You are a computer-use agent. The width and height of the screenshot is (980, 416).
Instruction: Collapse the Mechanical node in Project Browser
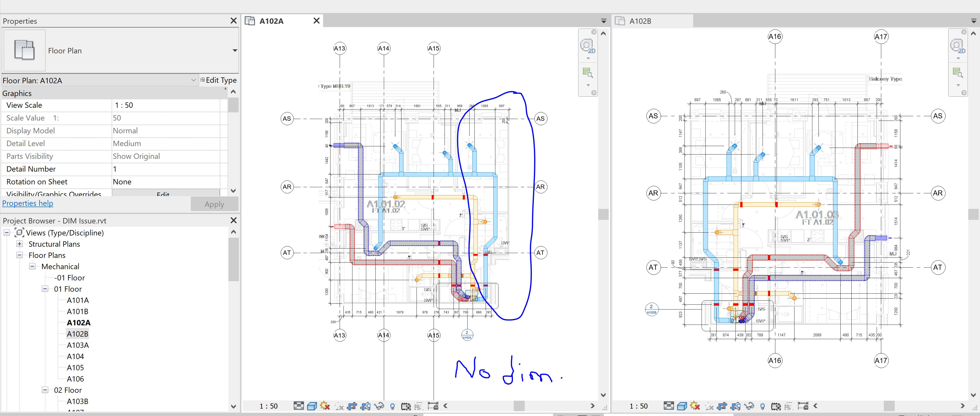33,266
